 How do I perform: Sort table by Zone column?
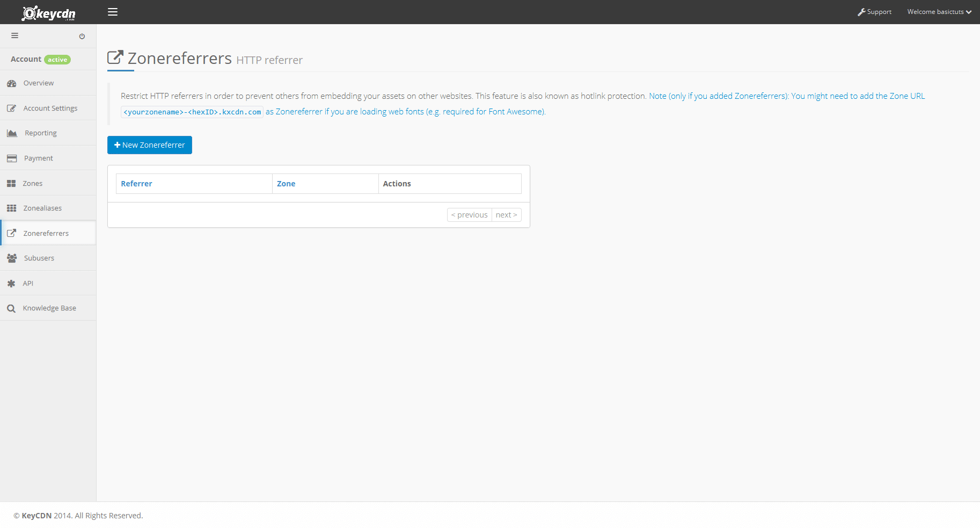[286, 184]
